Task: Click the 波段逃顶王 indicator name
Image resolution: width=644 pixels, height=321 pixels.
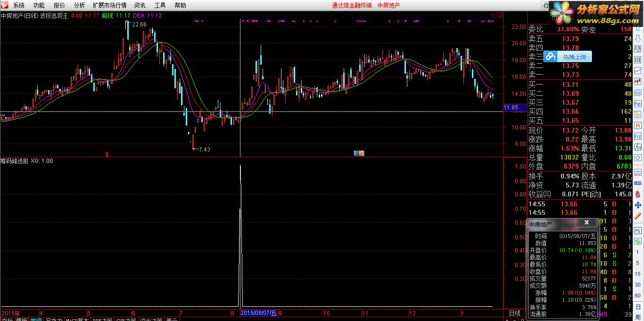Action: pos(54,16)
